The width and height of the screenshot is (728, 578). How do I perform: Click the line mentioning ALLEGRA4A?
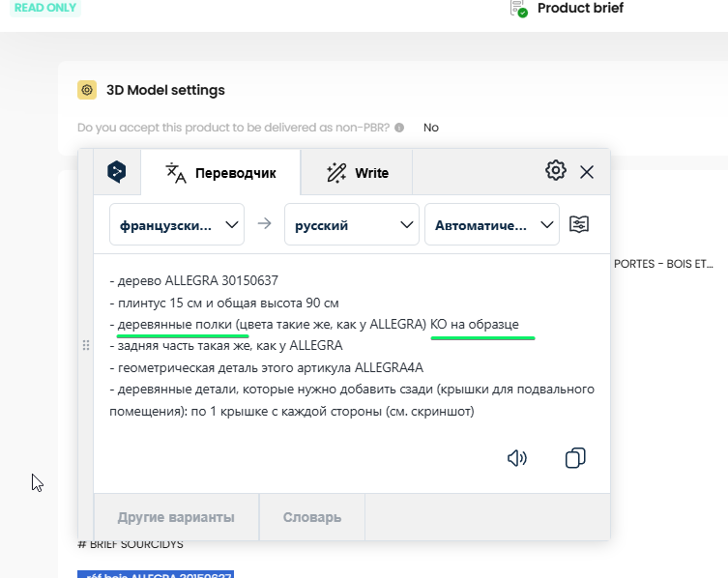tap(267, 367)
